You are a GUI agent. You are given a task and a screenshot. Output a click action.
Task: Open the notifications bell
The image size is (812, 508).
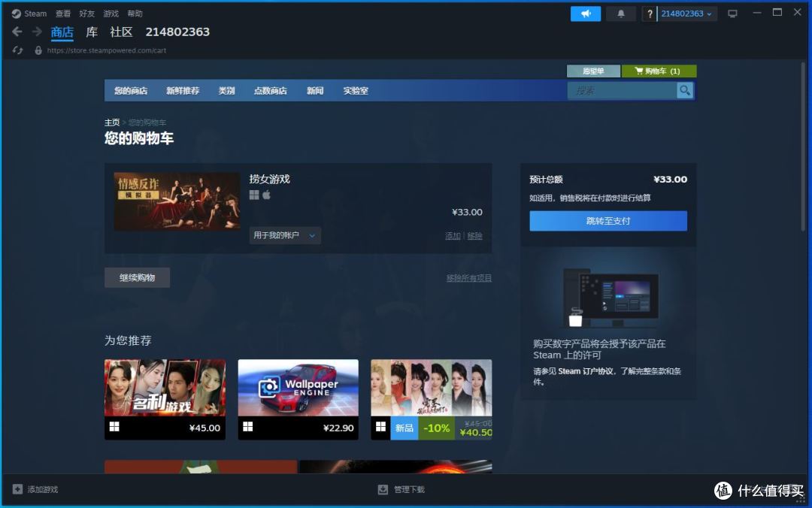(x=620, y=14)
